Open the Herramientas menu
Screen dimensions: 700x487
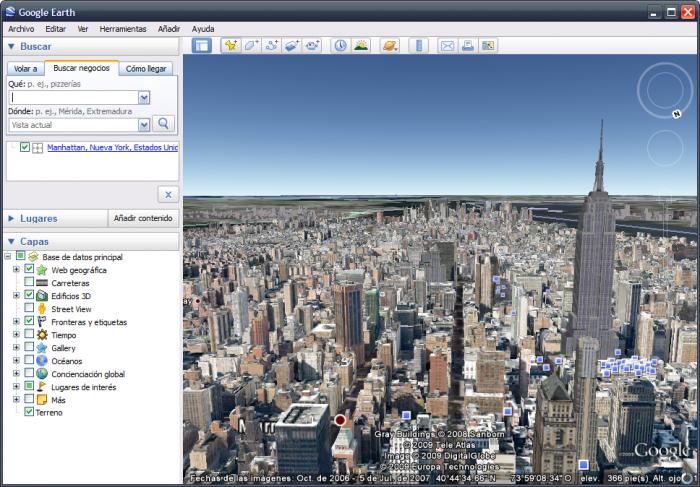(123, 29)
